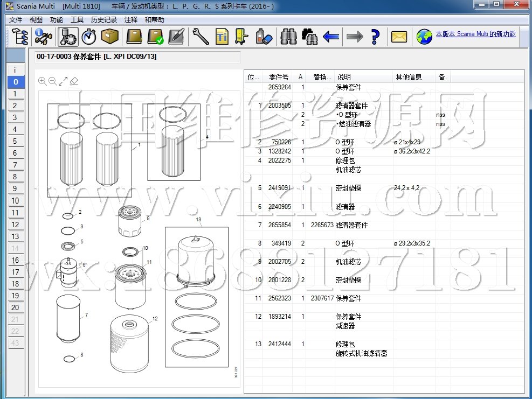Click the 零件号 column header
Image resolution: width=532 pixels, height=399 pixels.
tap(279, 77)
